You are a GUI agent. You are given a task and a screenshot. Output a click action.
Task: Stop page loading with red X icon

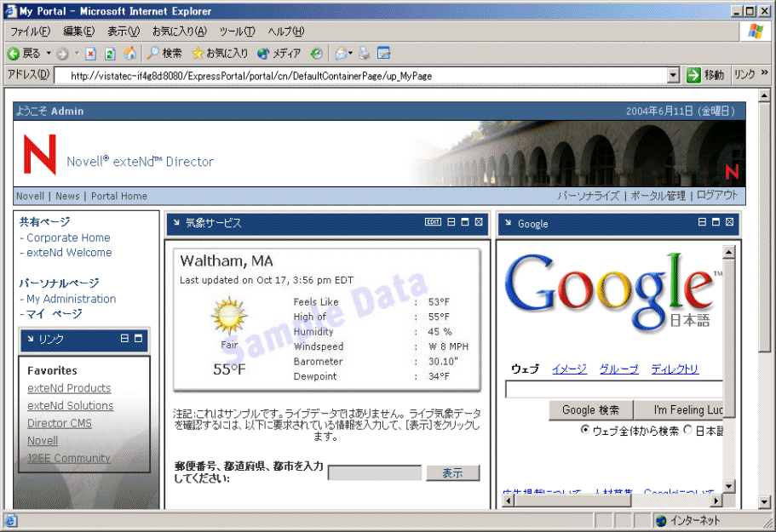tap(90, 54)
